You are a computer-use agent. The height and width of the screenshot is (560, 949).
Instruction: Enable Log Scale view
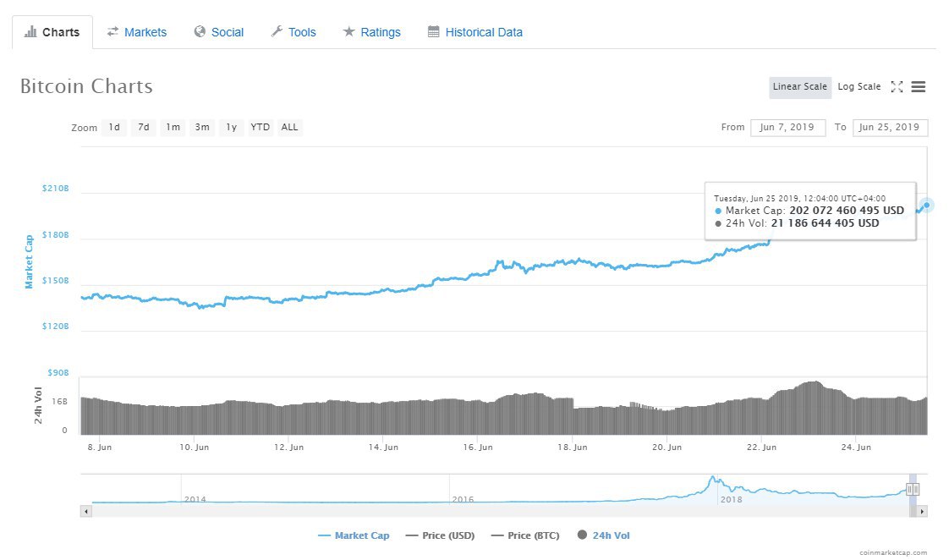(x=858, y=86)
